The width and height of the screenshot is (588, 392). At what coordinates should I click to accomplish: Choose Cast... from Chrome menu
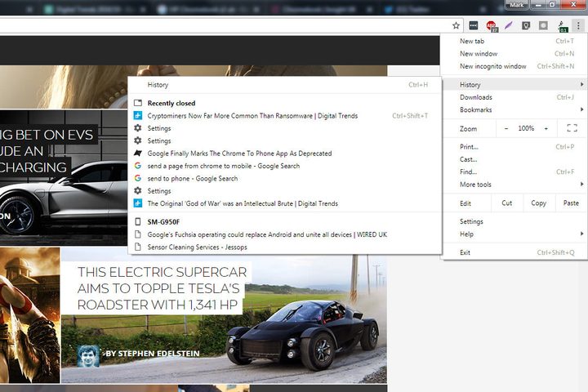pyautogui.click(x=514, y=159)
